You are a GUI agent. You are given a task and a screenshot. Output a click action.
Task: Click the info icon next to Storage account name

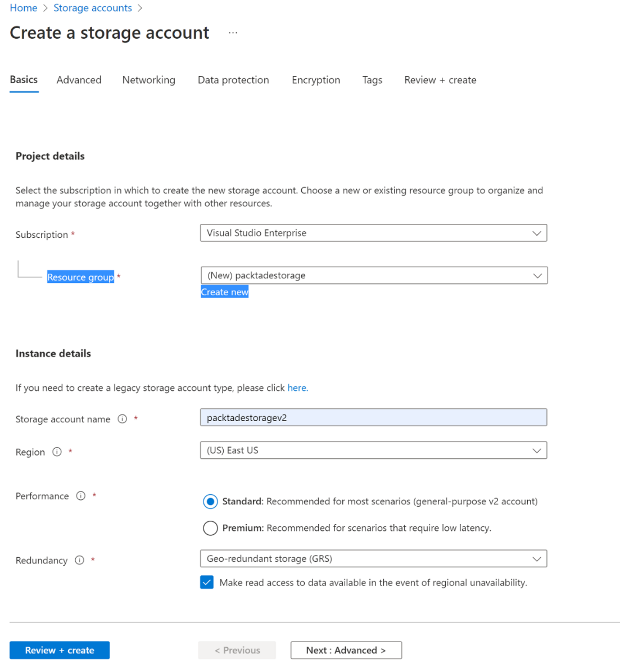pyautogui.click(x=122, y=419)
